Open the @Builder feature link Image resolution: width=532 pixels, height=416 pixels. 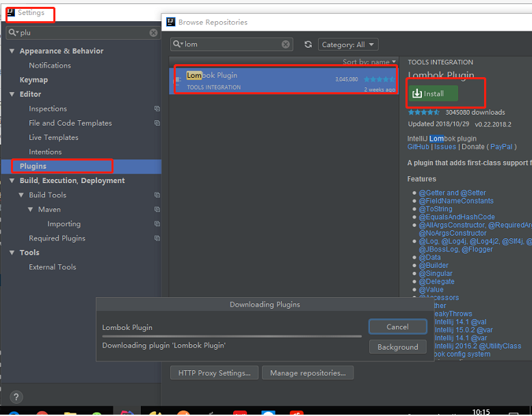click(434, 266)
